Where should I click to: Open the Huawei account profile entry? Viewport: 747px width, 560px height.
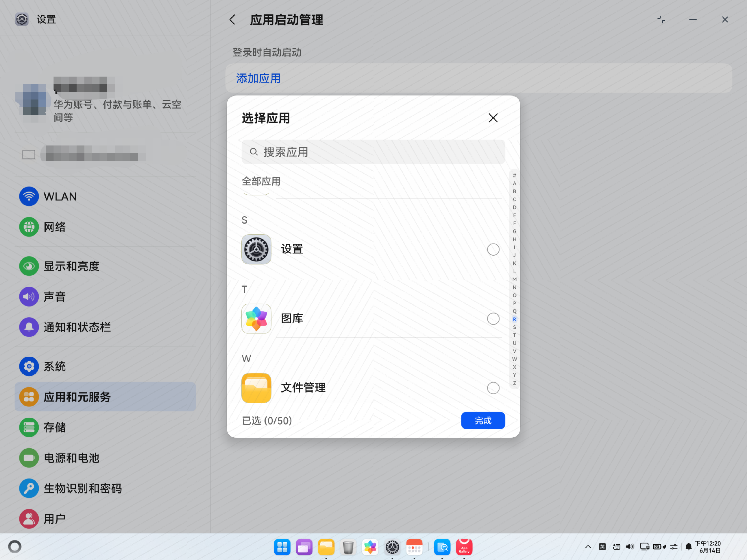pos(105,100)
